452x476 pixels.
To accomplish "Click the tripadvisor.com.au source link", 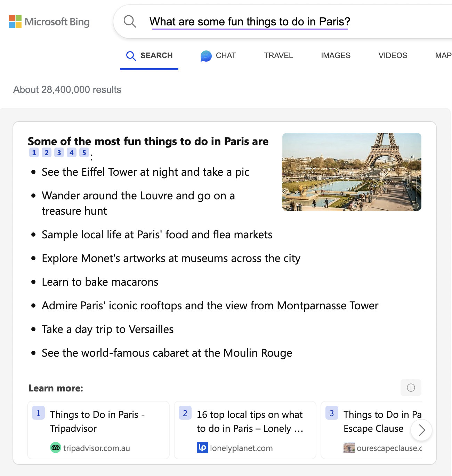I will pyautogui.click(x=97, y=448).
